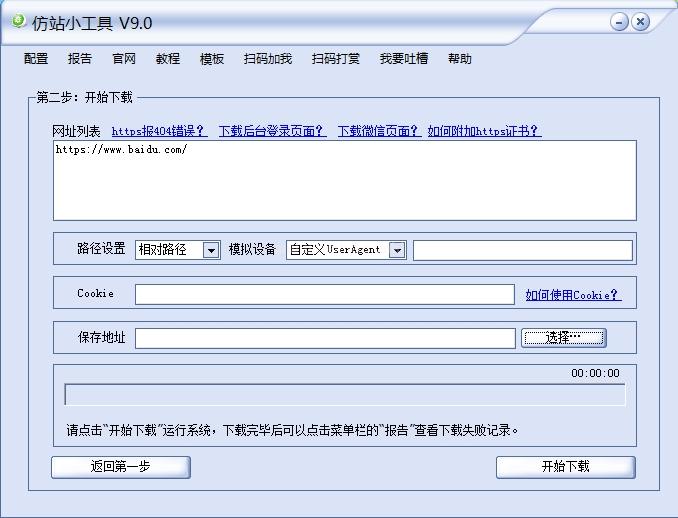This screenshot has height=518, width=678.
Task: Click inside the Cookie input field
Action: pos(324,294)
